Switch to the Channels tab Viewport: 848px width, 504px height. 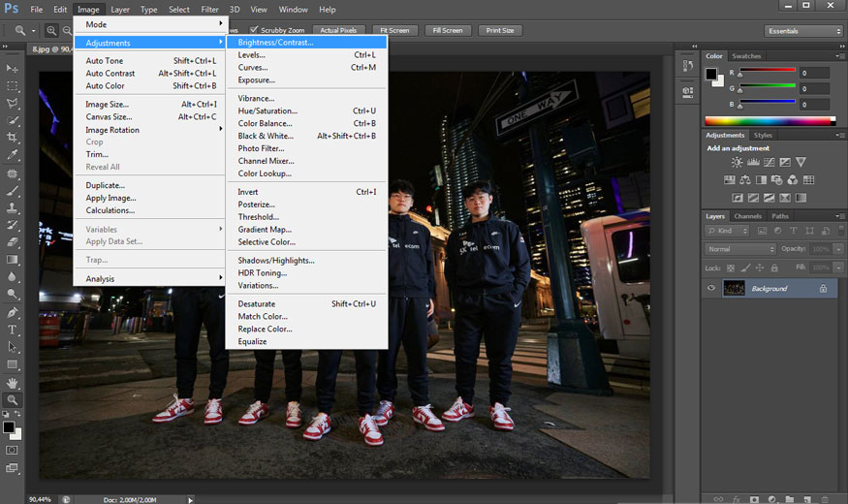pyautogui.click(x=748, y=216)
